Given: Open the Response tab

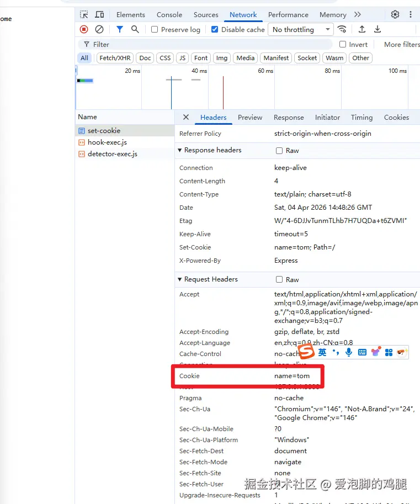Looking at the screenshot, I should click(289, 118).
